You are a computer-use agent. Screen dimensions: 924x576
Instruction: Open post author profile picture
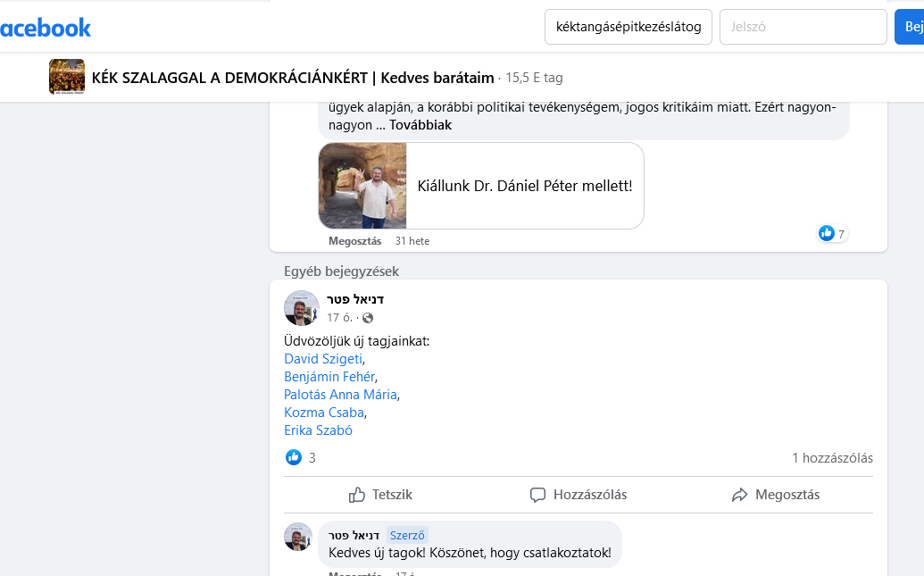tap(302, 308)
